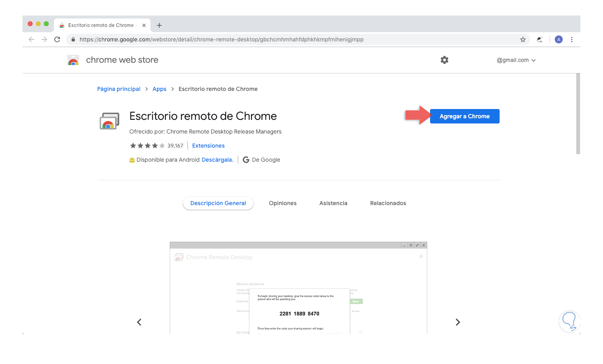Open the app screenshot preview image
The width and height of the screenshot is (603, 364).
pos(298,288)
